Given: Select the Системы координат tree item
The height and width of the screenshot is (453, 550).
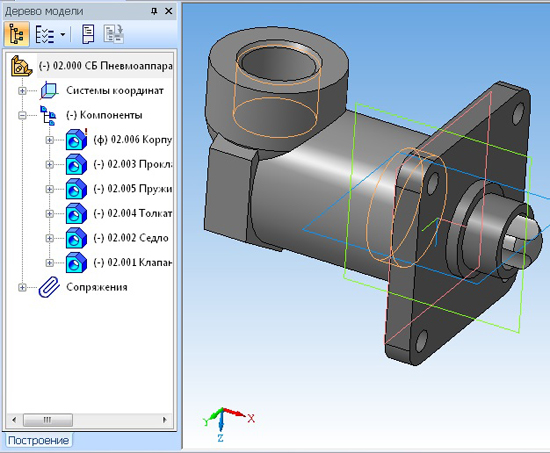Looking at the screenshot, I should (x=115, y=91).
